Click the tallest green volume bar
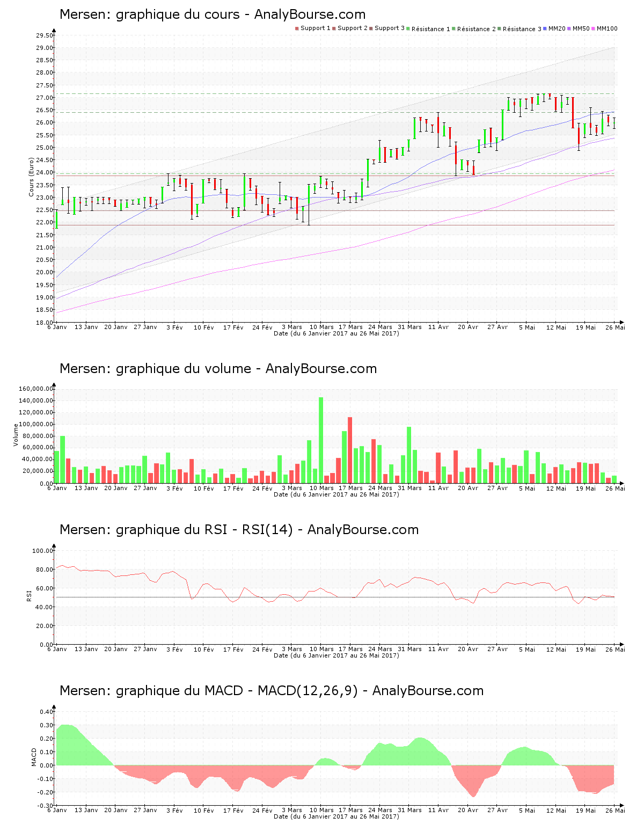 click(321, 440)
